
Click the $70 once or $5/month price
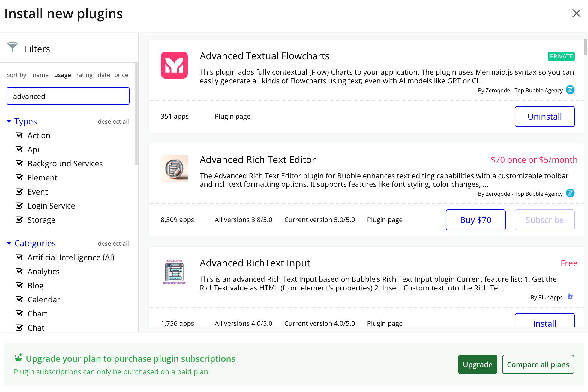(534, 160)
